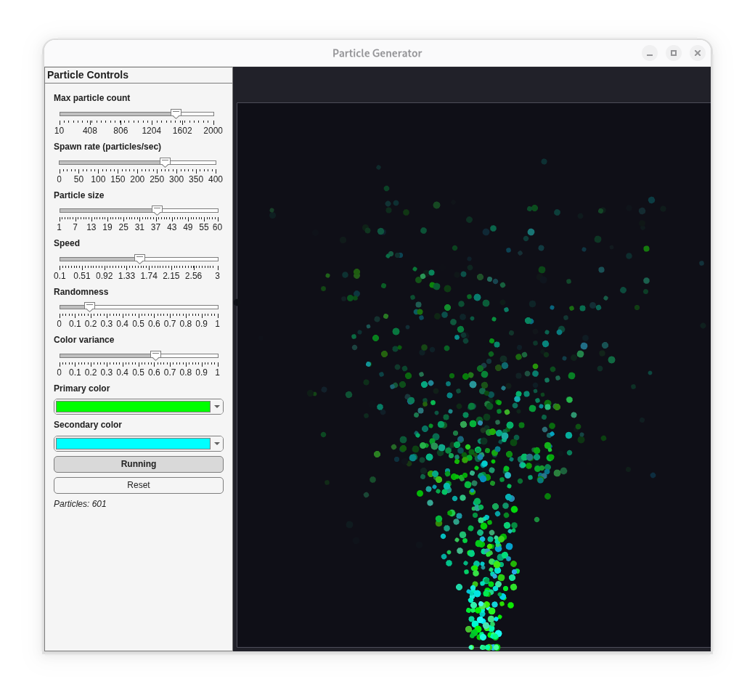Screen dimensions: 755x700
Task: Click the Particle size slider handle
Action: click(157, 211)
